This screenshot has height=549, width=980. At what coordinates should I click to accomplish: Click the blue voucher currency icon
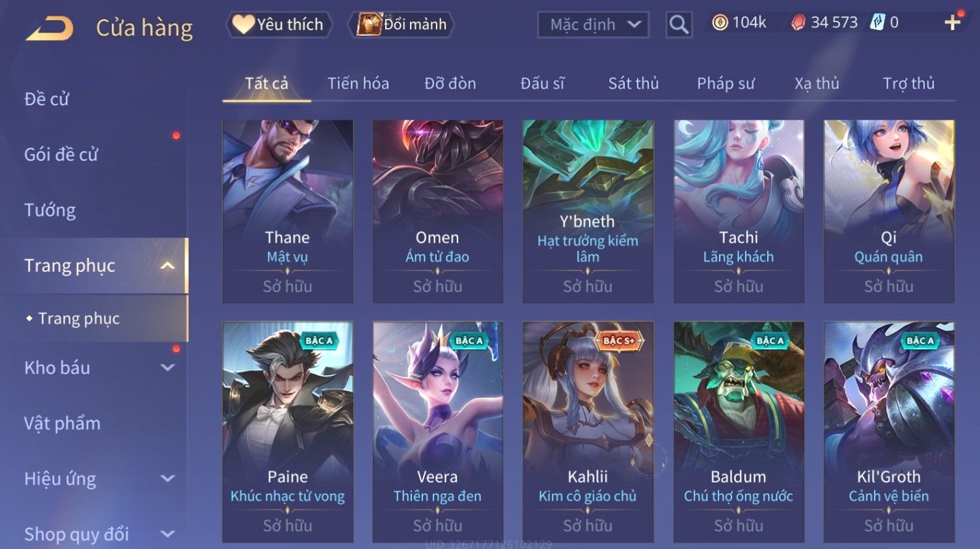click(878, 23)
